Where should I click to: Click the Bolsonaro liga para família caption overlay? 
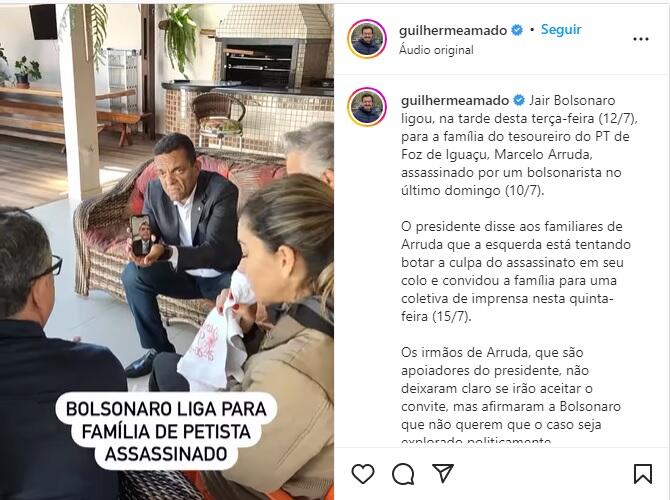166,431
